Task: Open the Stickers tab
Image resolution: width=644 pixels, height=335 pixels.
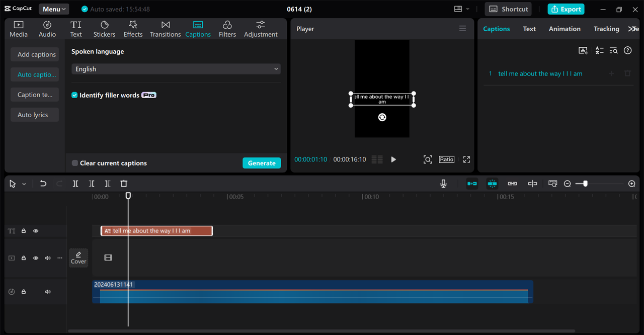Action: pos(104,29)
